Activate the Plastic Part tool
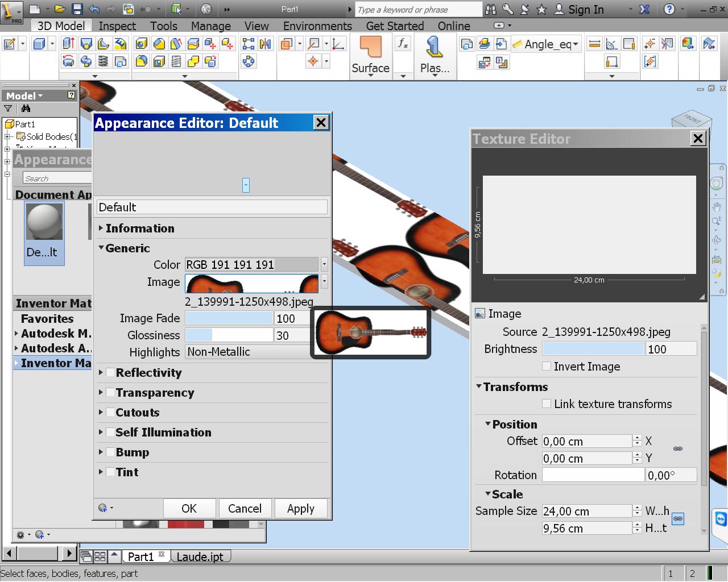Screen dimensions: 728x582 435,51
